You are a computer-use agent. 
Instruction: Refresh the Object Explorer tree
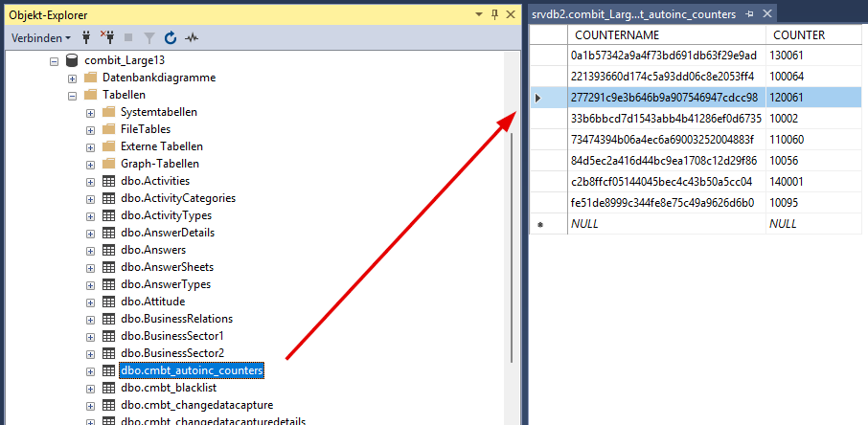[x=171, y=37]
